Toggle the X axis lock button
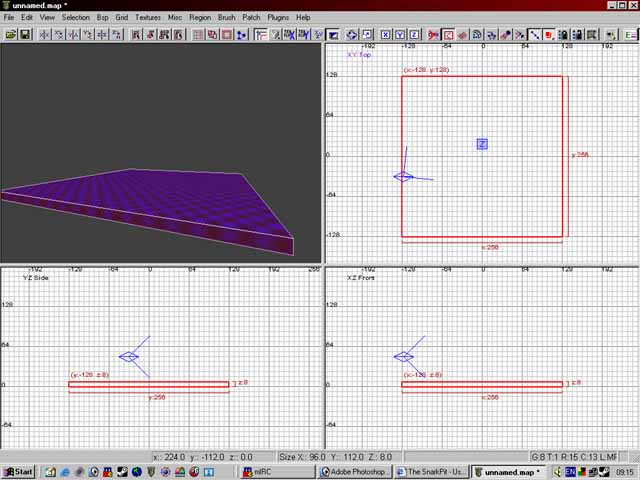Image resolution: width=640 pixels, height=480 pixels. [x=385, y=34]
